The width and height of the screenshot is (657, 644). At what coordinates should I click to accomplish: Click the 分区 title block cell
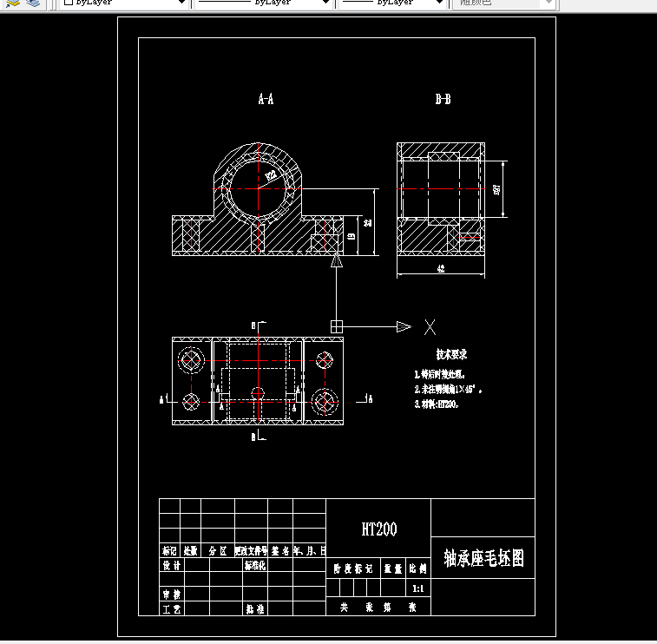click(218, 550)
